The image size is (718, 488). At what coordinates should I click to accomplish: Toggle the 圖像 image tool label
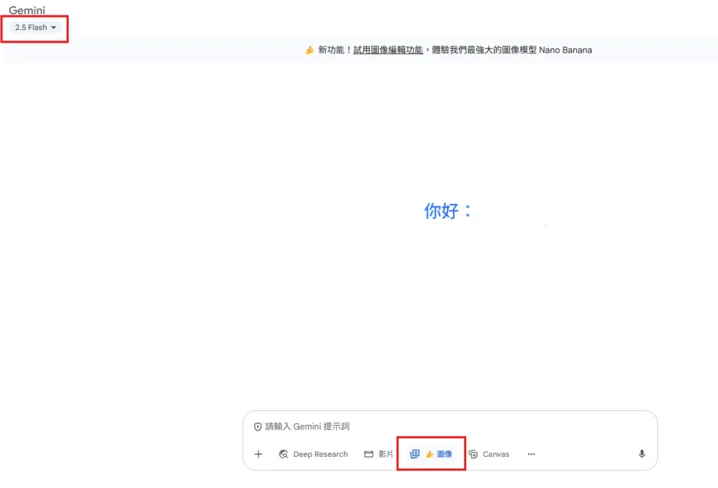(x=444, y=454)
